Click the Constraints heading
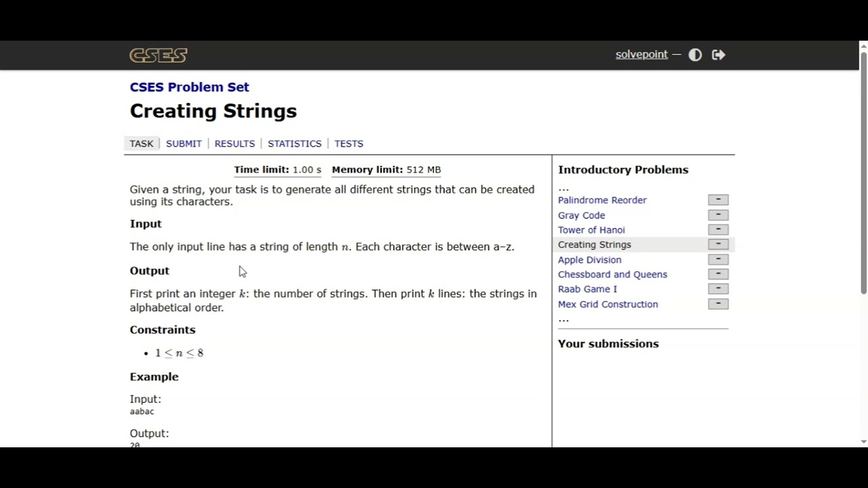This screenshot has height=488, width=868. (x=163, y=329)
